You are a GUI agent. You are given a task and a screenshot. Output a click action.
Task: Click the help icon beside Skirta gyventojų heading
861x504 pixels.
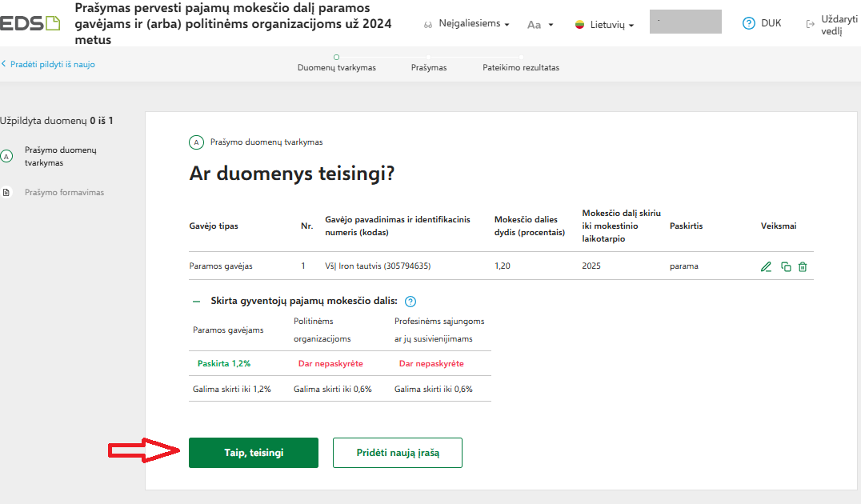410,302
